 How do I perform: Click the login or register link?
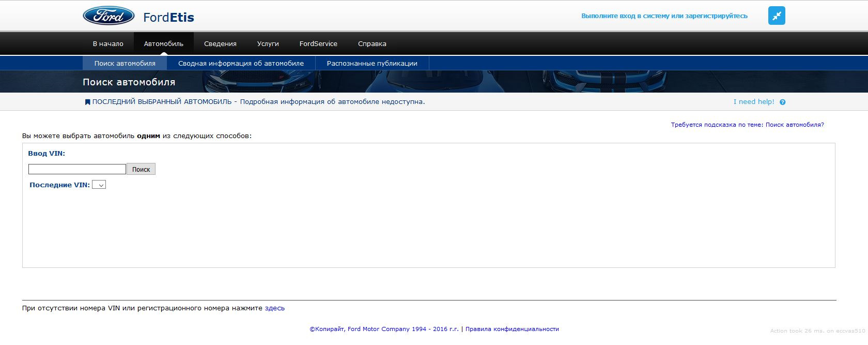click(664, 16)
